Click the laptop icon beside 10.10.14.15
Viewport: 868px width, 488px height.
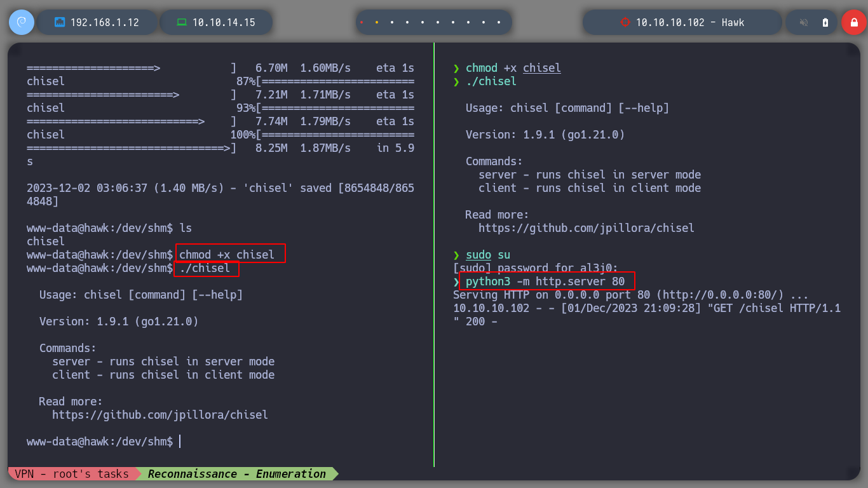[182, 22]
